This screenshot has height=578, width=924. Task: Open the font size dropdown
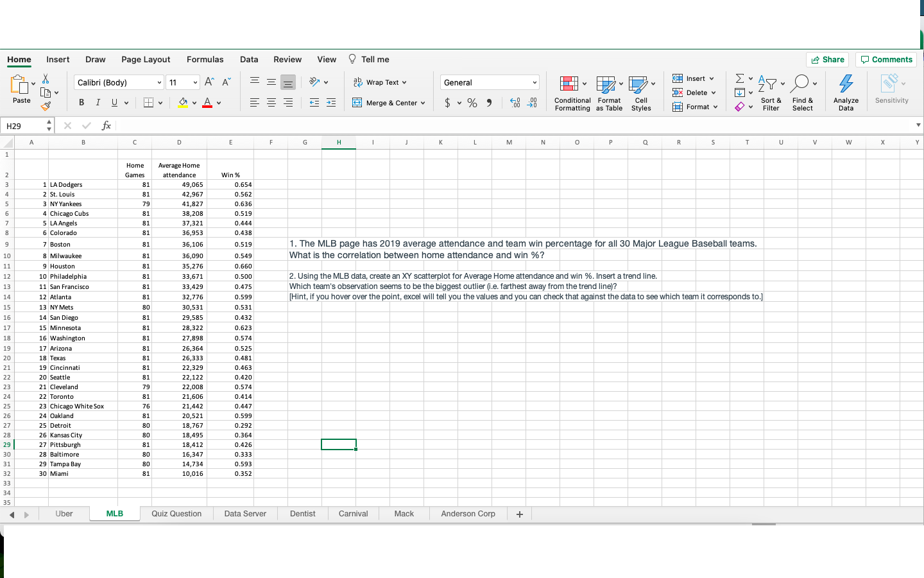[196, 82]
